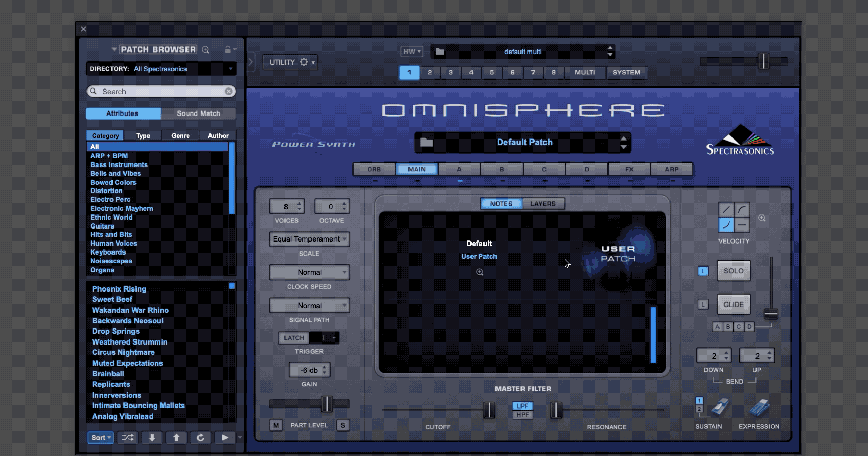Click the master volume slider handle
Viewport: 868px width, 456px height.
pyautogui.click(x=763, y=61)
